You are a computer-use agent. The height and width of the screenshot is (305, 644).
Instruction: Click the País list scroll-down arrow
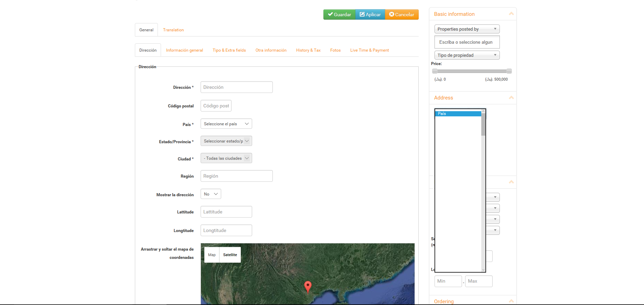[483, 270]
